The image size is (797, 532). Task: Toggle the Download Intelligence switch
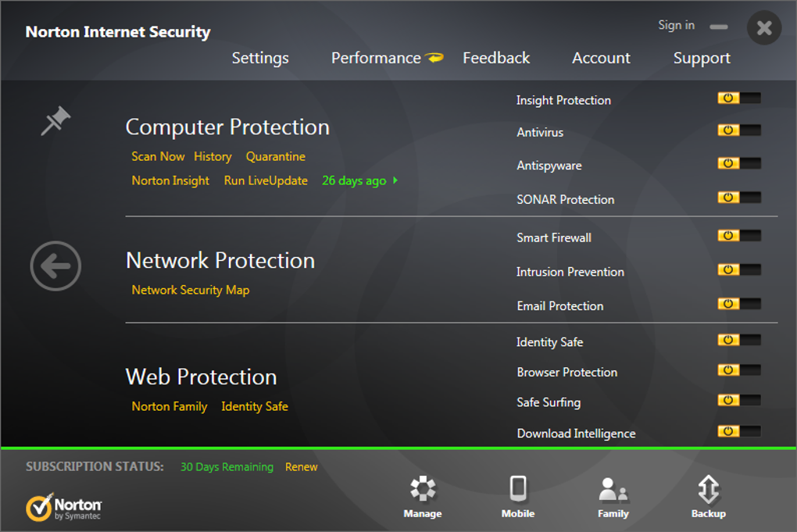[x=738, y=431]
